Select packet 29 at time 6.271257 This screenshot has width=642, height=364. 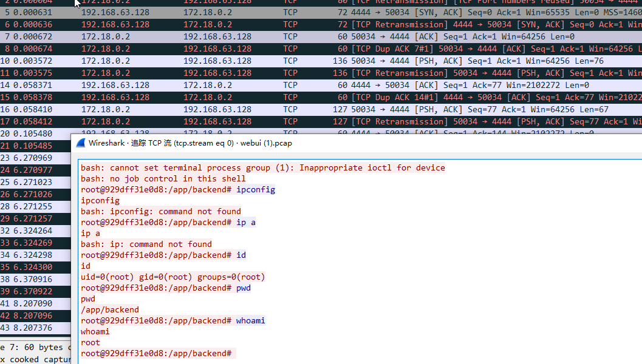click(x=35, y=219)
